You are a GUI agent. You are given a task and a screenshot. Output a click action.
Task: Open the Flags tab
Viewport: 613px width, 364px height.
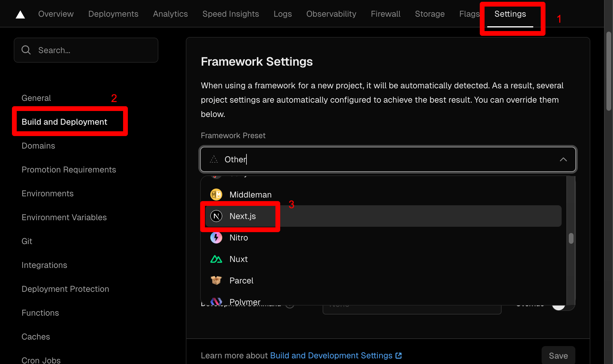click(469, 14)
